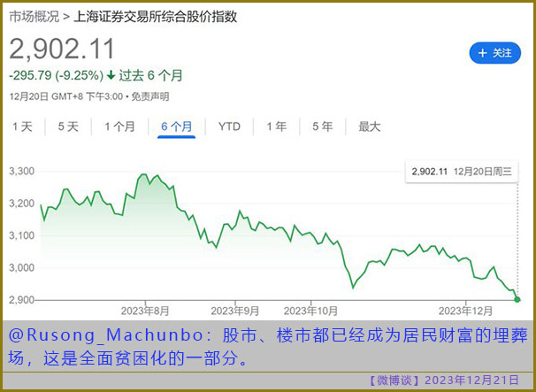This screenshot has width=536, height=392.
Task: Click the 关注 follow button
Action: coord(494,53)
